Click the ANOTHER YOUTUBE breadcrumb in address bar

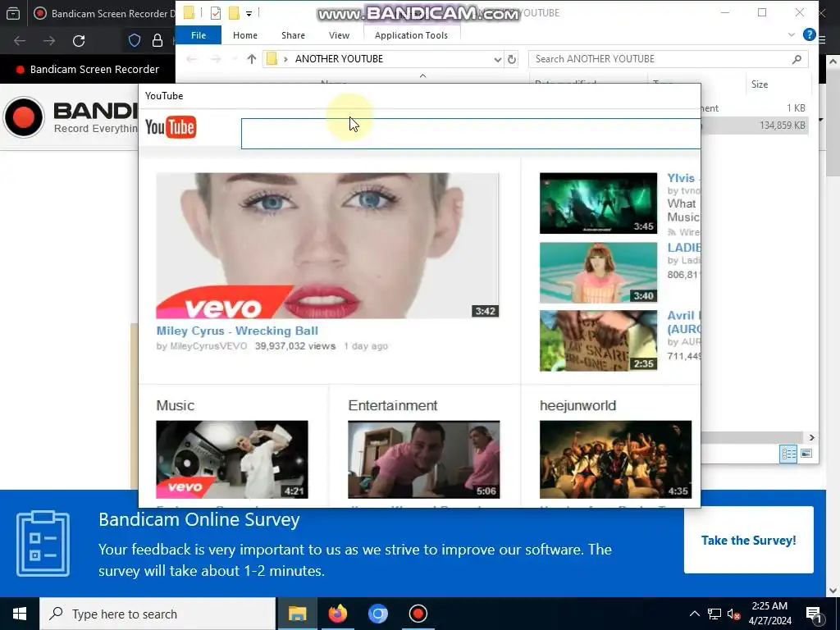coord(339,59)
